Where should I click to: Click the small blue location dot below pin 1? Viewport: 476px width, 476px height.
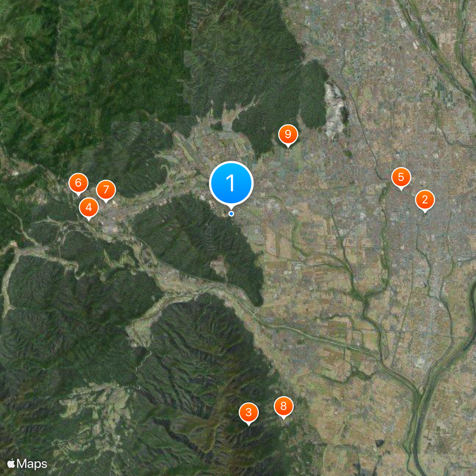coord(231,214)
